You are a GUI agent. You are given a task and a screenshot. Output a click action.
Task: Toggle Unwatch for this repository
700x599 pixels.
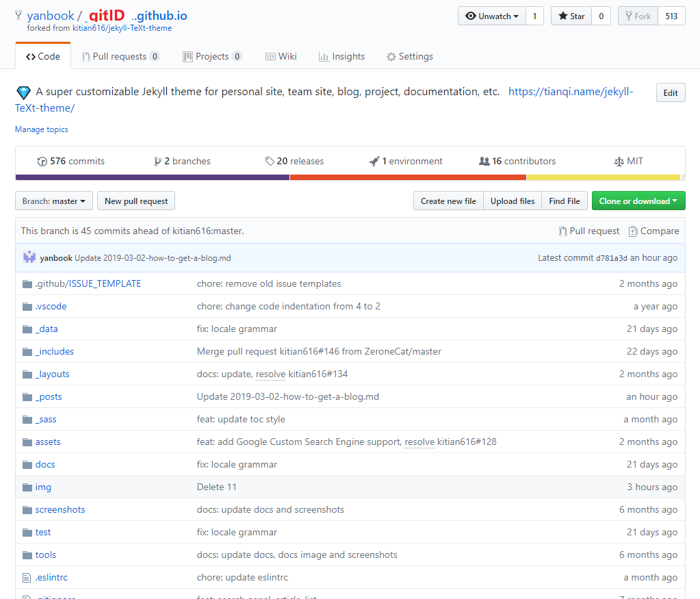(x=491, y=16)
